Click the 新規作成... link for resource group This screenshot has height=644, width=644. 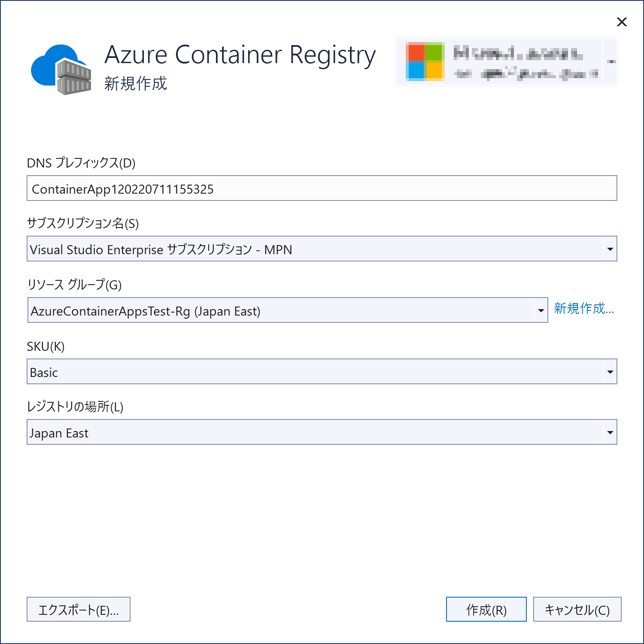pos(584,308)
